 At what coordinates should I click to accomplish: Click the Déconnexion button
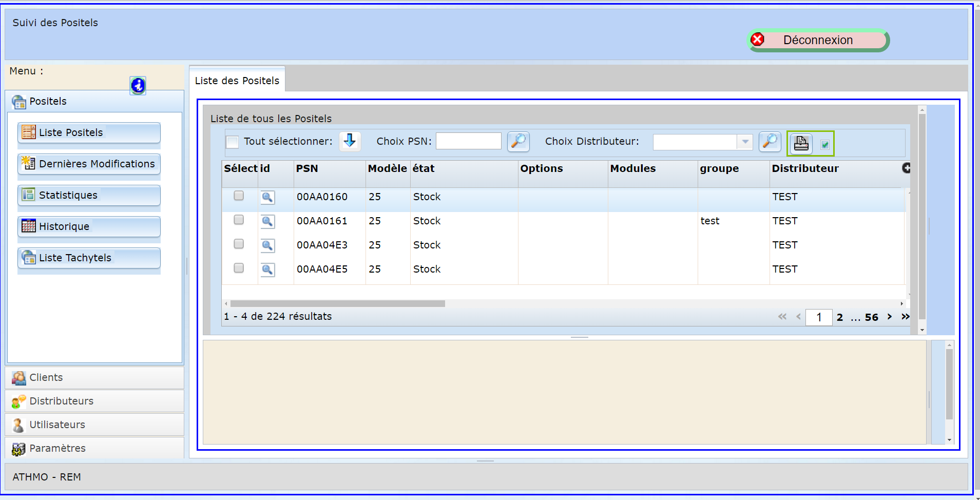[817, 40]
